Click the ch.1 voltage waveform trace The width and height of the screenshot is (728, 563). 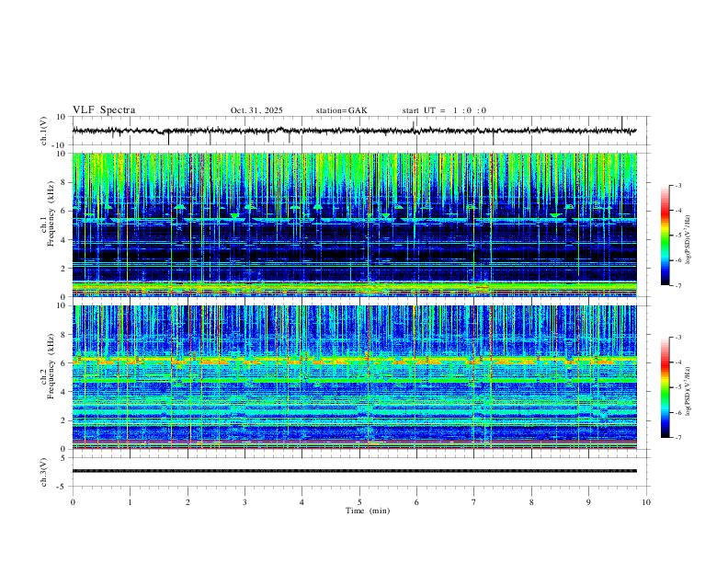coord(354,131)
